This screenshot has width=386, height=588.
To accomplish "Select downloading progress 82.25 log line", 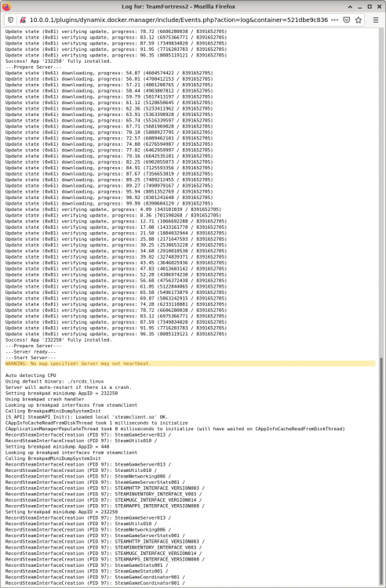I will pyautogui.click(x=109, y=162).
